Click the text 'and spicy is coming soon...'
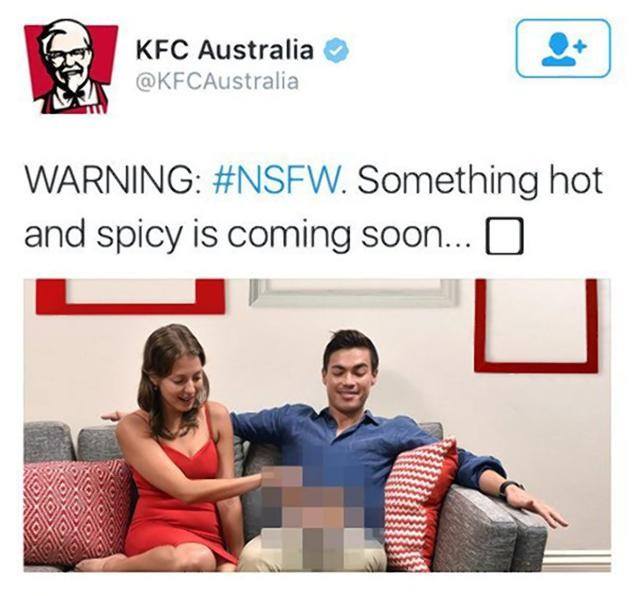Image resolution: width=635 pixels, height=596 pixels. 247,236
